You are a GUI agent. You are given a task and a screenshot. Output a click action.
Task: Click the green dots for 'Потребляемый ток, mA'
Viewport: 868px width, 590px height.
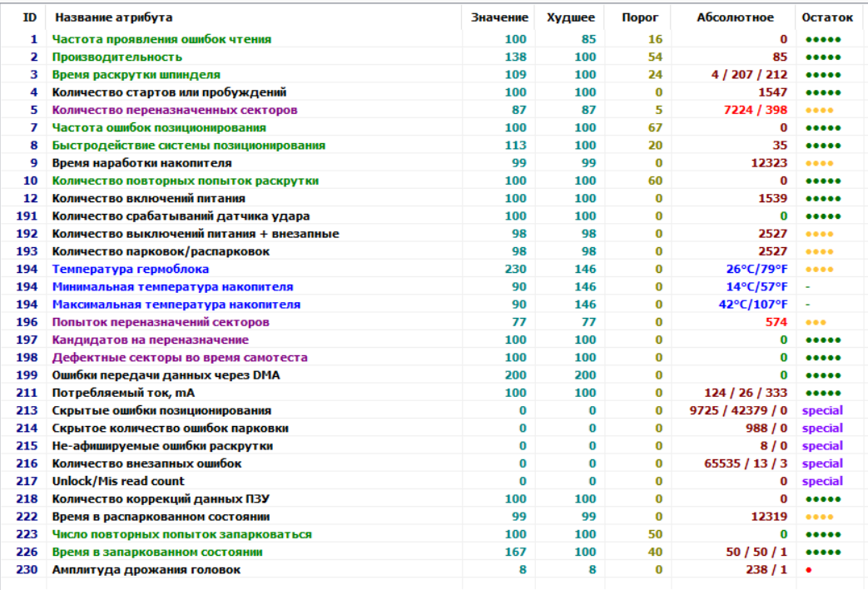tap(823, 393)
